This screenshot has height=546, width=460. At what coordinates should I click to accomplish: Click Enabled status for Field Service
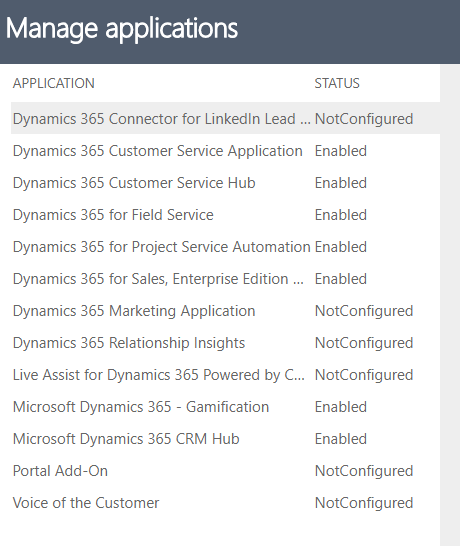point(341,215)
